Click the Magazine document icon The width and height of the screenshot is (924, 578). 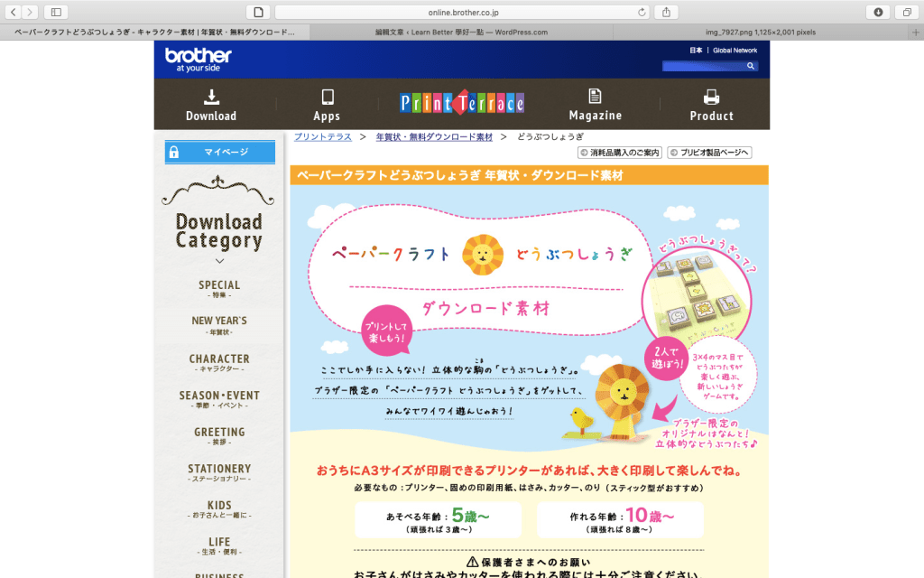pyautogui.click(x=595, y=97)
